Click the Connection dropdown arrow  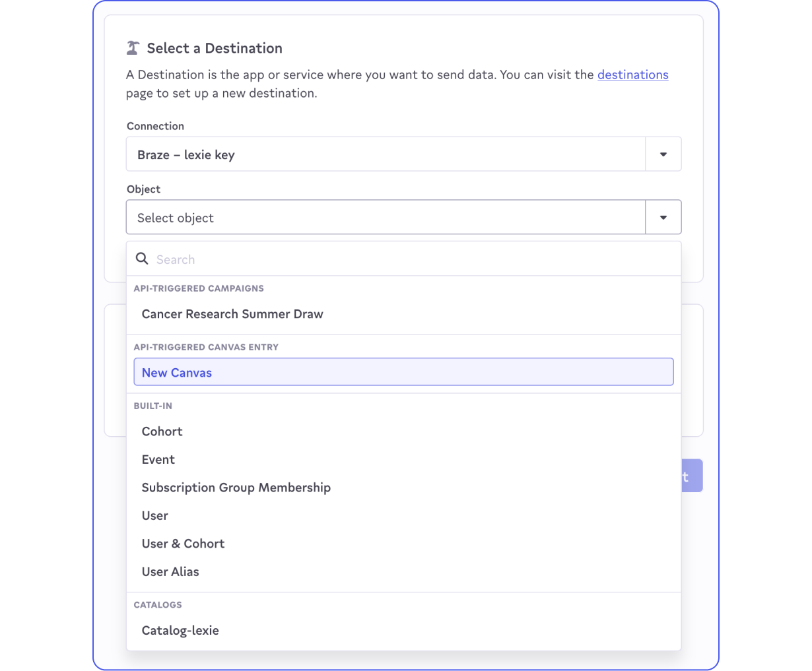[663, 154]
